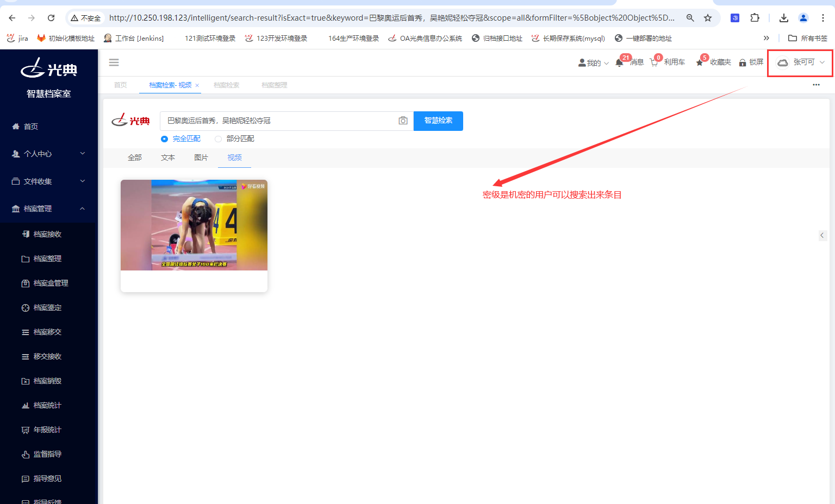Screen dimensions: 835x504
Task: Click the browser reload icon
Action: 51,18
